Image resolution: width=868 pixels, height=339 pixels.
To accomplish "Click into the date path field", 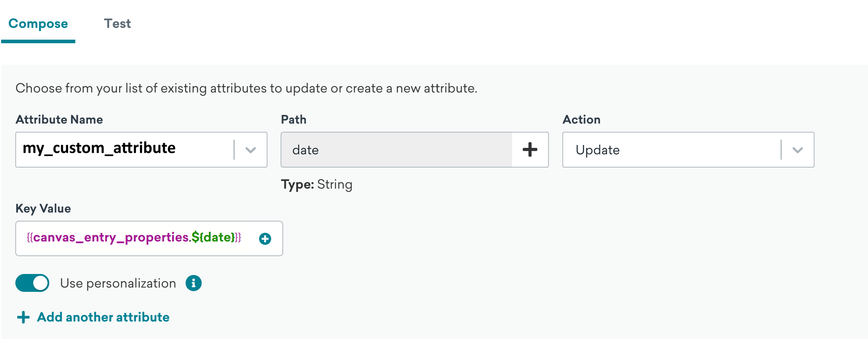I will point(396,150).
